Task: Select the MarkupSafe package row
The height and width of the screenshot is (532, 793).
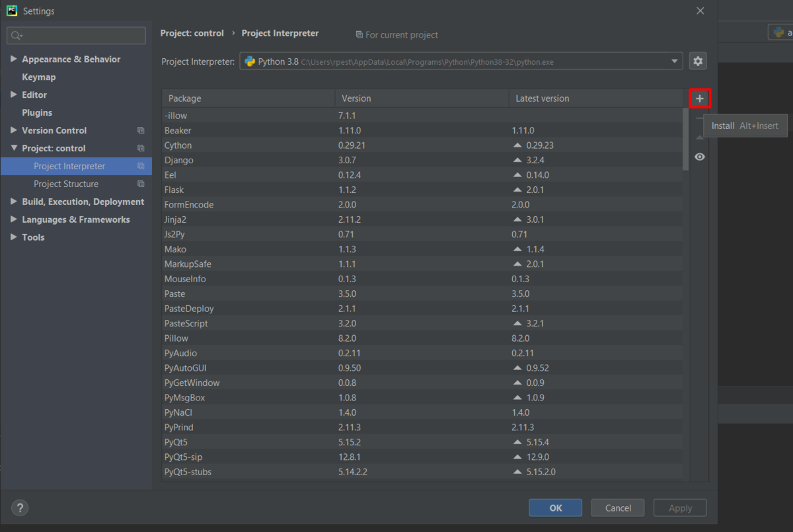Action: pos(422,264)
